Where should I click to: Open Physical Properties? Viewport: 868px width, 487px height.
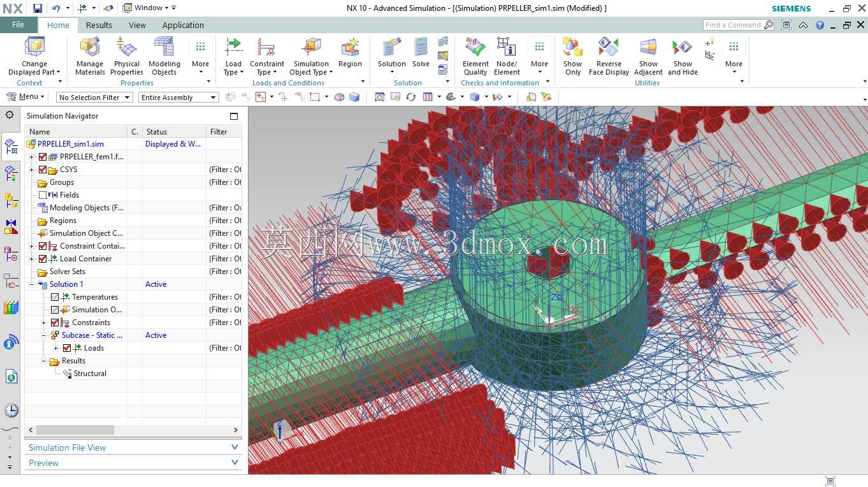click(127, 57)
